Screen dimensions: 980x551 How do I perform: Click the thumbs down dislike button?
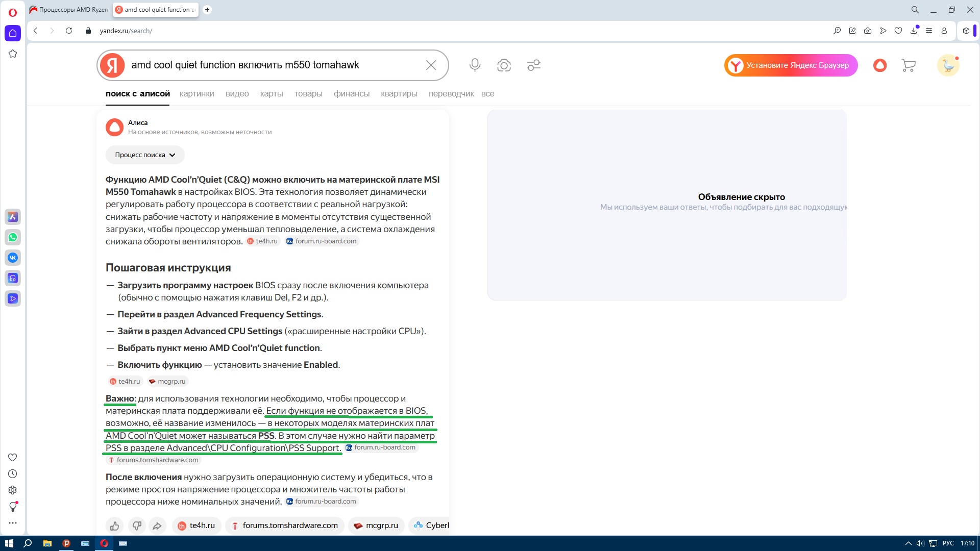[x=136, y=525]
